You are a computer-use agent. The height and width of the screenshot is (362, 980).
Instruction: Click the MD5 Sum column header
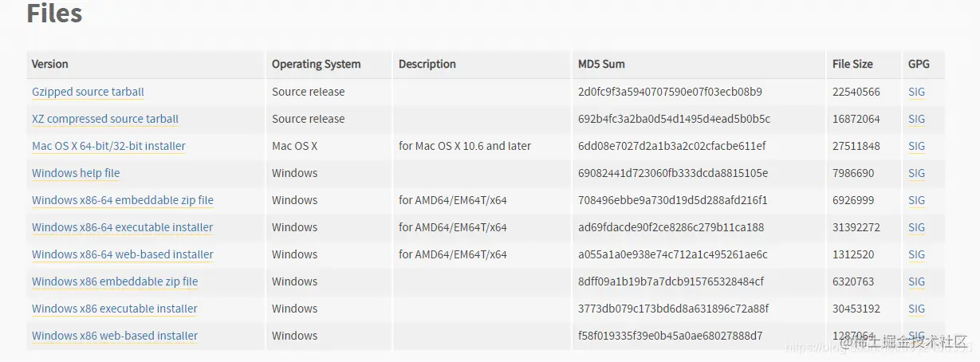click(601, 64)
